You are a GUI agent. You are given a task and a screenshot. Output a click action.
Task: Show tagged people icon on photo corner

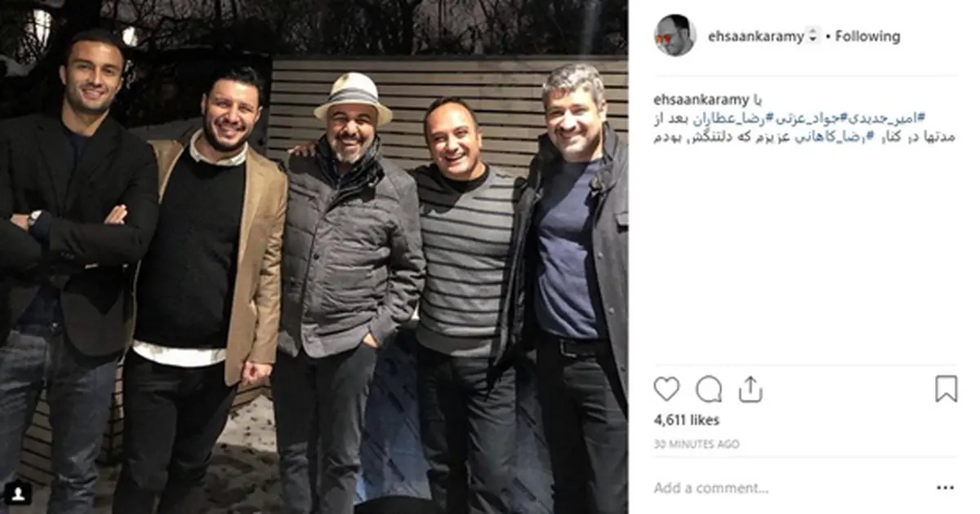(x=18, y=492)
